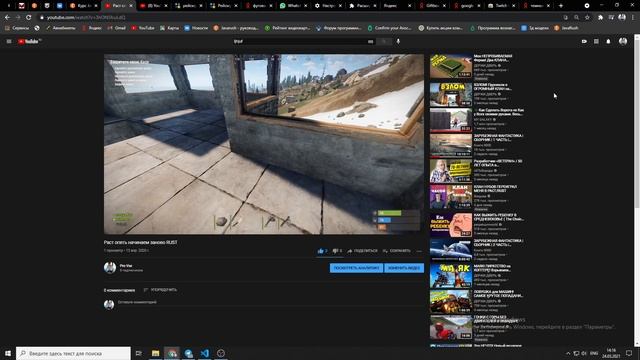Open File Explorer from the taskbar
This screenshot has width=640, height=360.
click(156, 353)
